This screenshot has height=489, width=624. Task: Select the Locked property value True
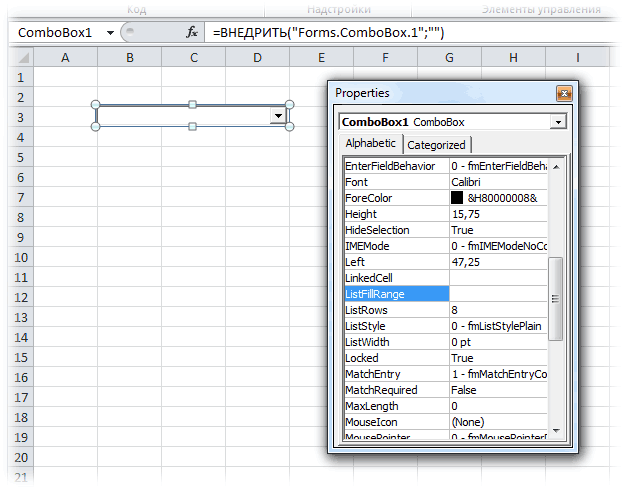click(x=499, y=358)
